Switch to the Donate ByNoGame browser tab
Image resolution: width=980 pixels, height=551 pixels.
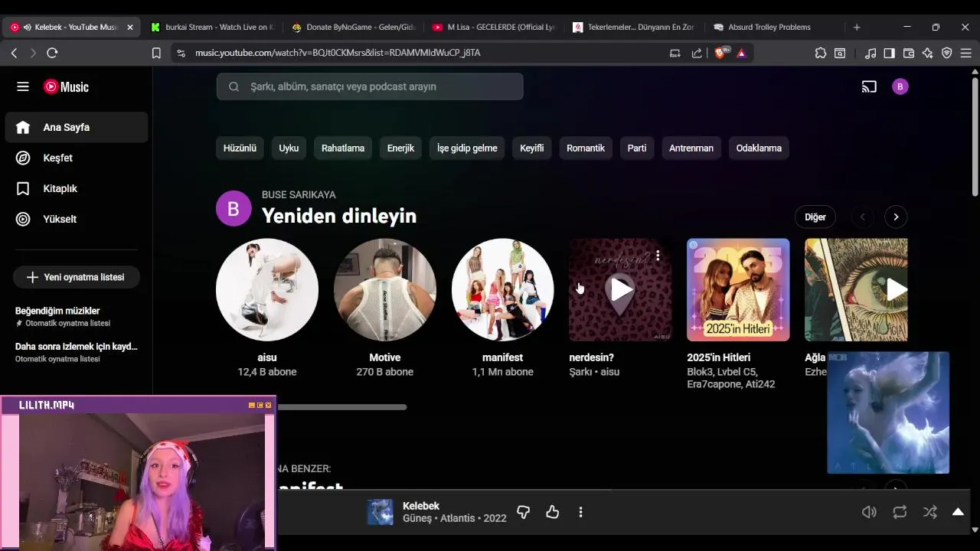[x=353, y=27]
